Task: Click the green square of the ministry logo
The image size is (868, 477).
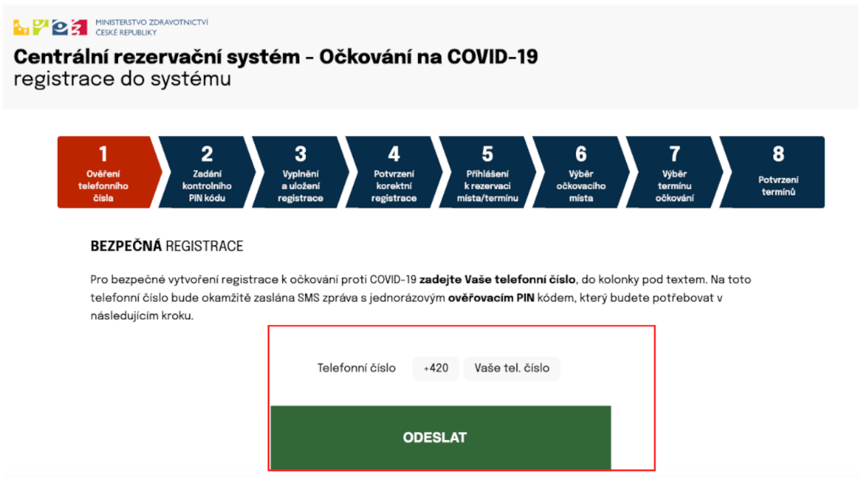Action: 41,28
